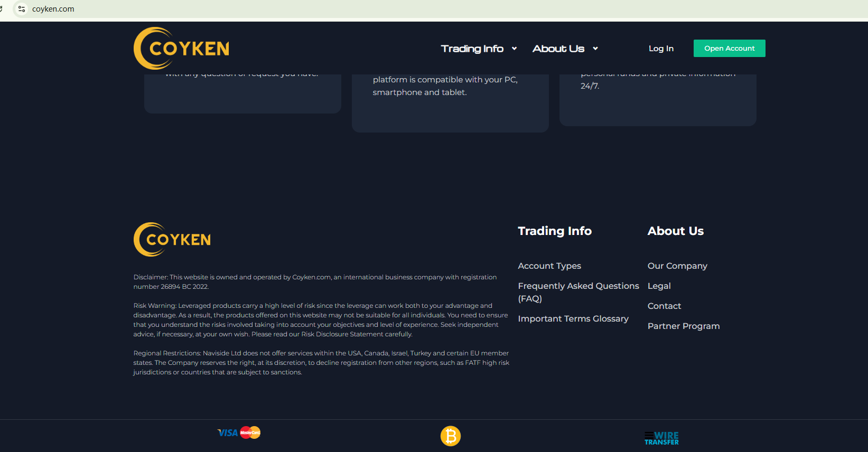Open the Contact footer link
Screen dimensions: 868x452
664,306
